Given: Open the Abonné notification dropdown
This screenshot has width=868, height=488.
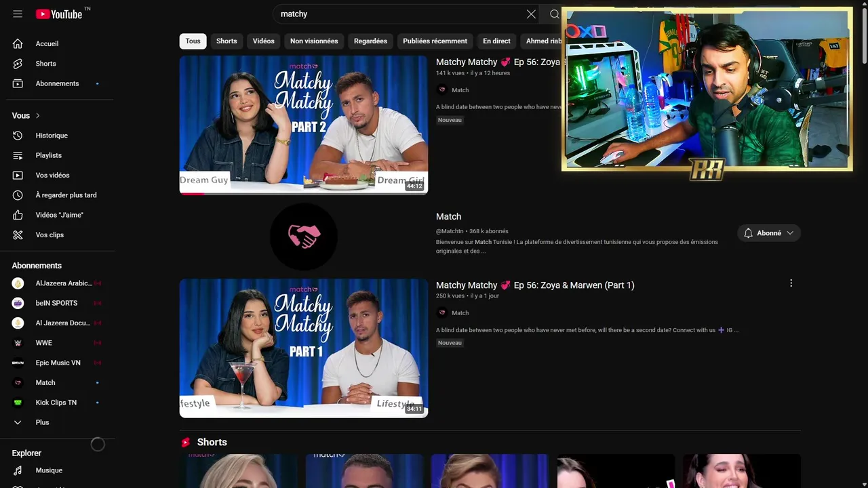Looking at the screenshot, I should [x=769, y=233].
